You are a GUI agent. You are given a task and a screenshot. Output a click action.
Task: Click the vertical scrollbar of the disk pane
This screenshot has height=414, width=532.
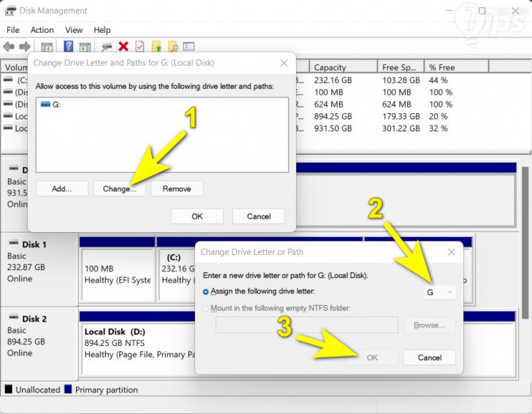[525, 244]
